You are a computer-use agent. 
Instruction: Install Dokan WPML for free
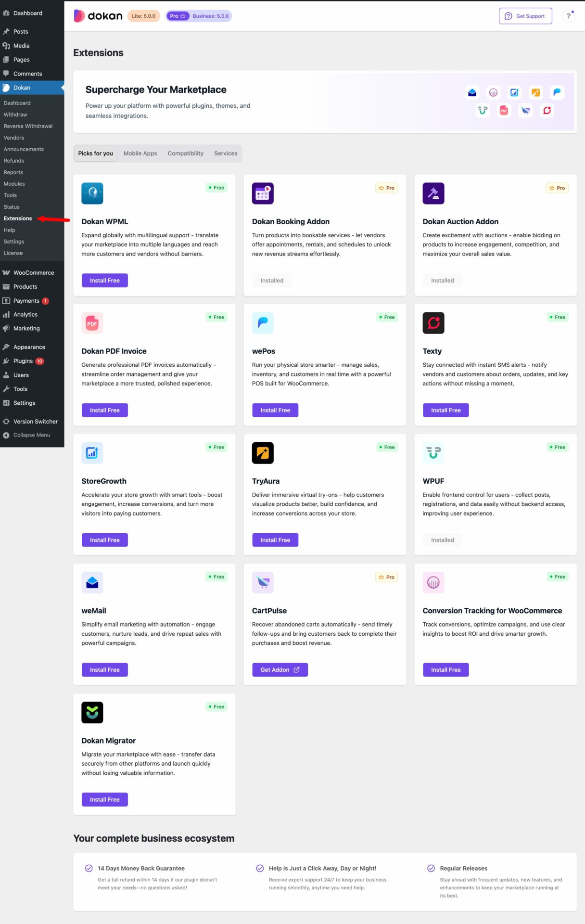click(105, 281)
